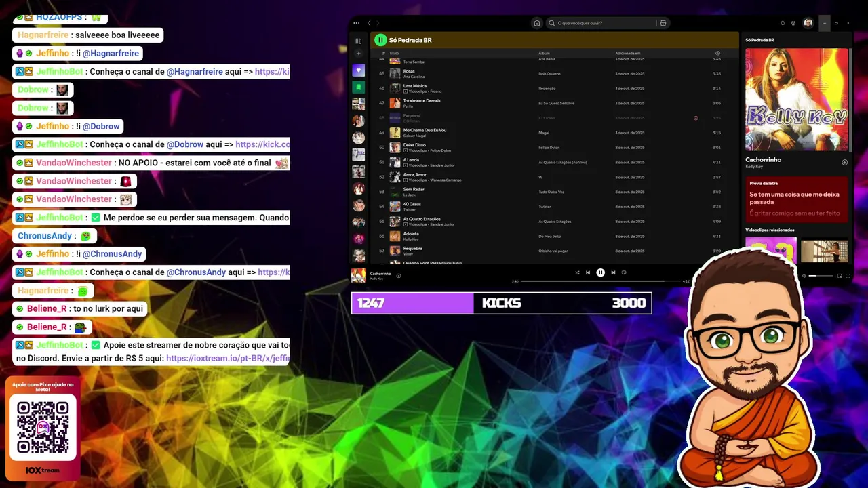Open Spotify notifications bell

(783, 23)
